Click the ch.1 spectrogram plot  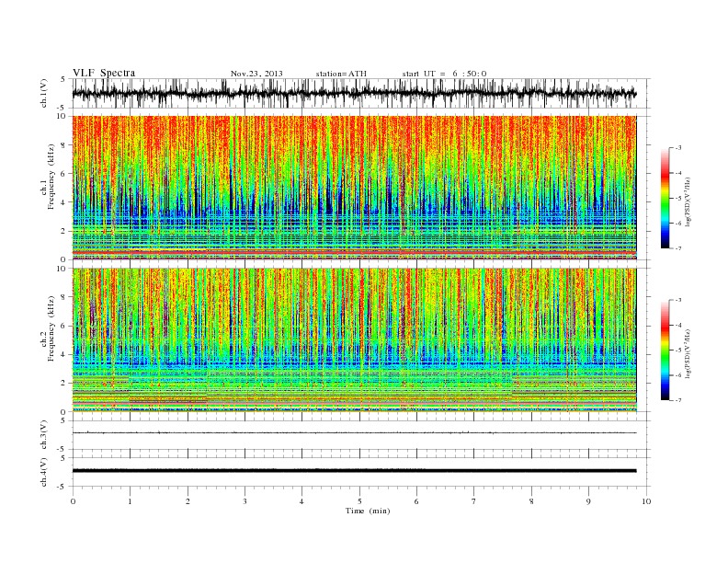(x=354, y=188)
